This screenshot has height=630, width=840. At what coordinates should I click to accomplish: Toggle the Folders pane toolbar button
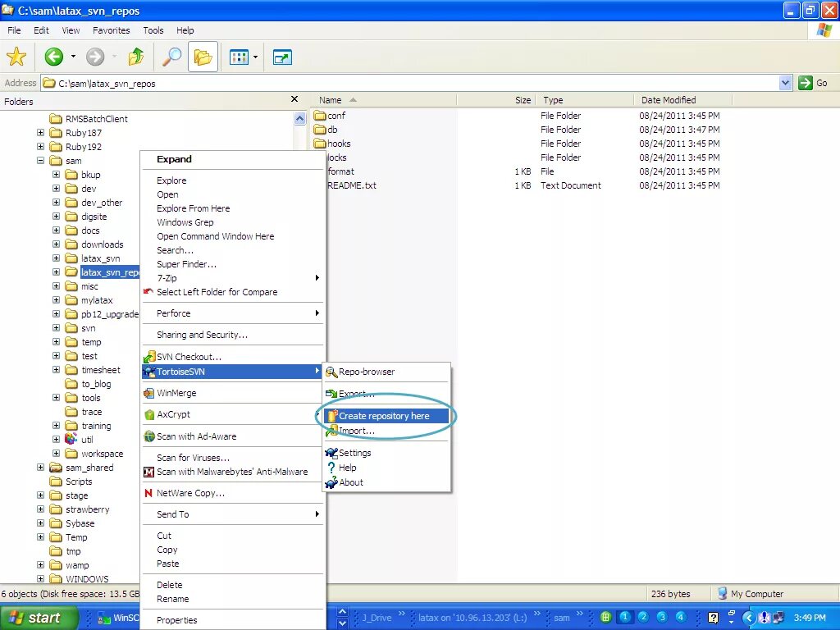(x=203, y=57)
